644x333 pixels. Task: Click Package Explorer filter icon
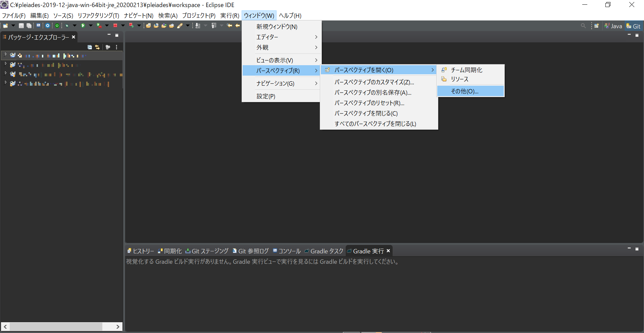pos(108,47)
